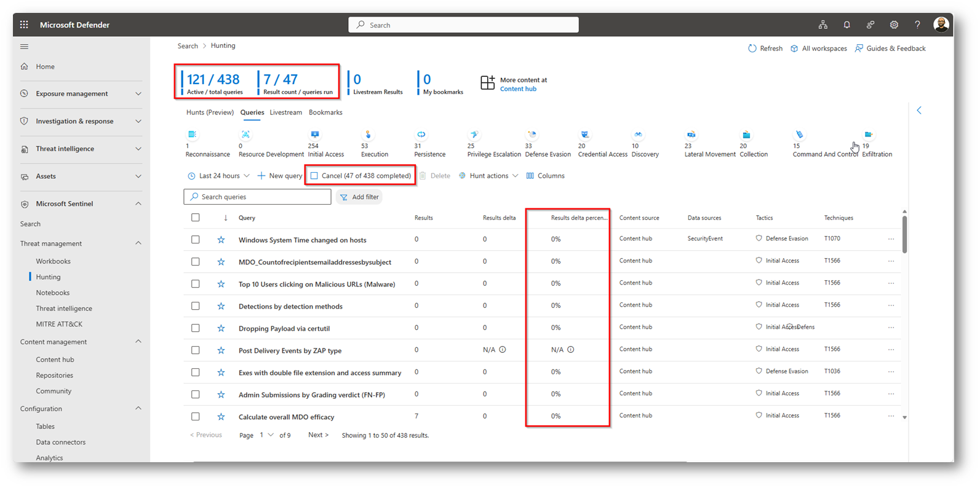This screenshot has width=980, height=488.
Task: Switch to the Livestream tab
Action: click(x=285, y=112)
